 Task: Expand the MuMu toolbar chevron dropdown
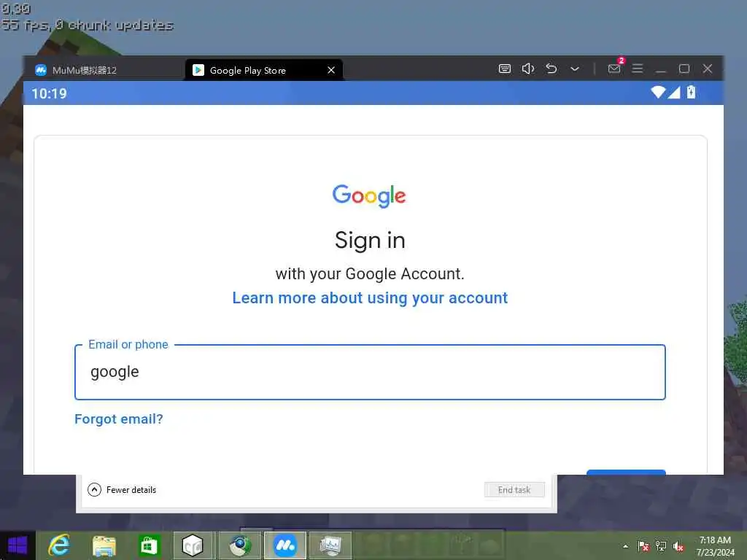[x=575, y=69]
